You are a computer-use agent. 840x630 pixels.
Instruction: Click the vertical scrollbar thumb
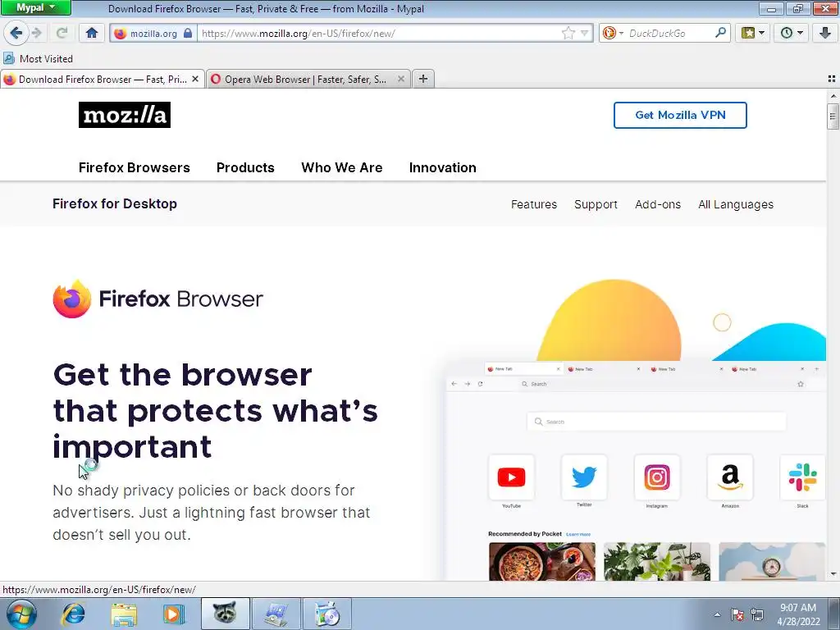833,116
